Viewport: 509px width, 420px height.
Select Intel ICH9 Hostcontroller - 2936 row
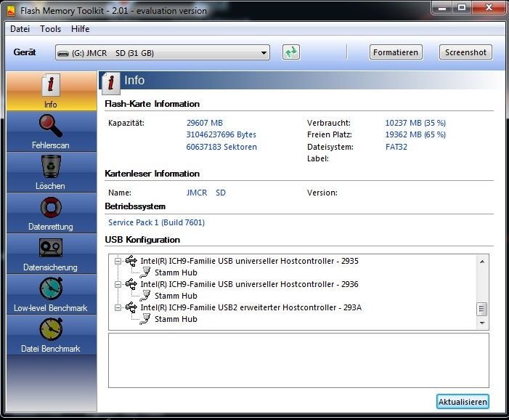(x=249, y=284)
